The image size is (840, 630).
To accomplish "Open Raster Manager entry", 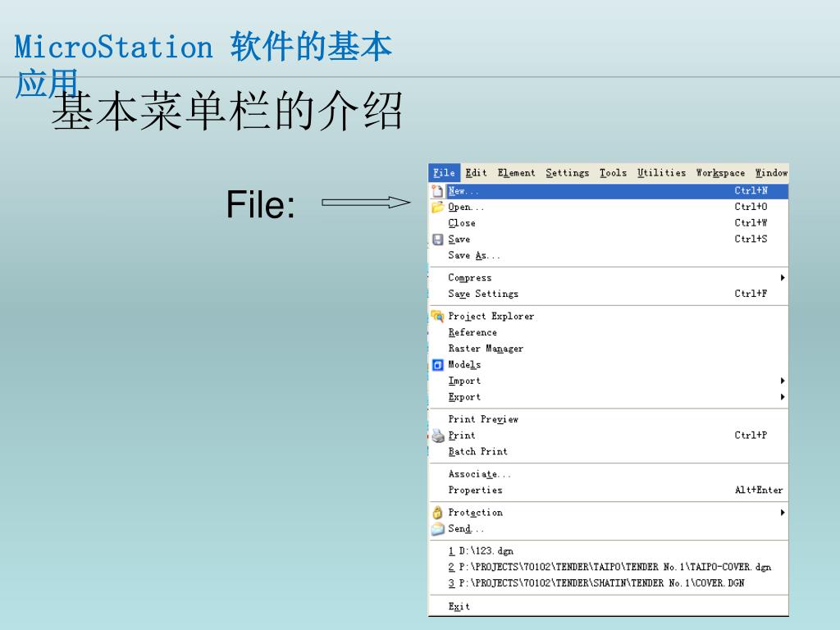I will (609, 348).
